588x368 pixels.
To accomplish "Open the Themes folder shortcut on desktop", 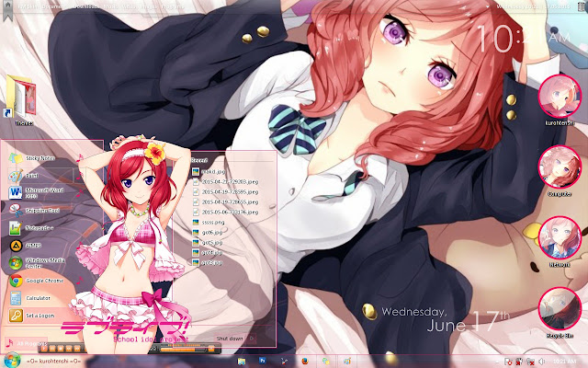I will pyautogui.click(x=22, y=99).
